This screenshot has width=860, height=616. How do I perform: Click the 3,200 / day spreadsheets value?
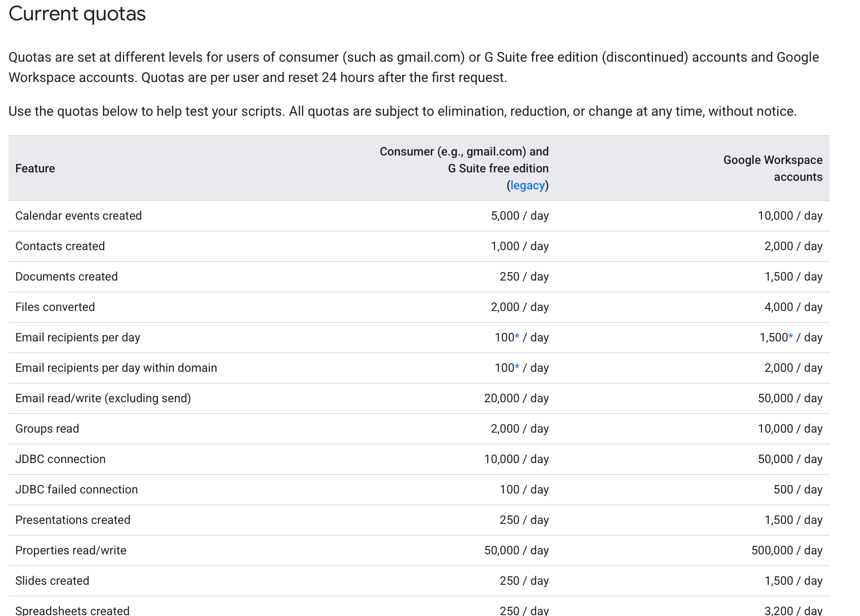[793, 611]
